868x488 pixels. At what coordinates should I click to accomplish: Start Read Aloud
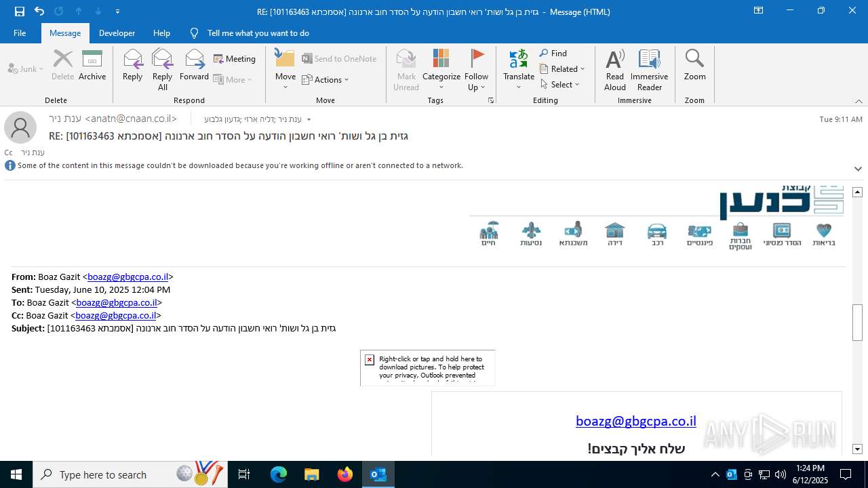(615, 70)
